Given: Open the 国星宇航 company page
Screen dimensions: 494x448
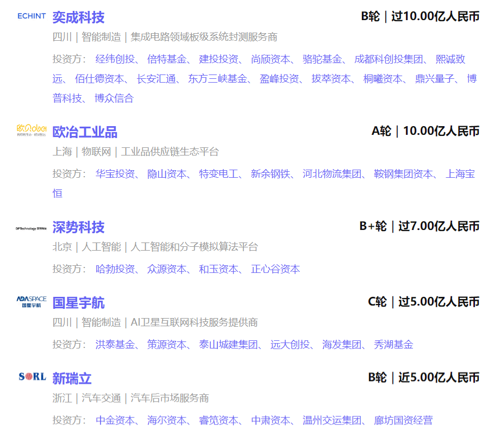Looking at the screenshot, I should (78, 303).
